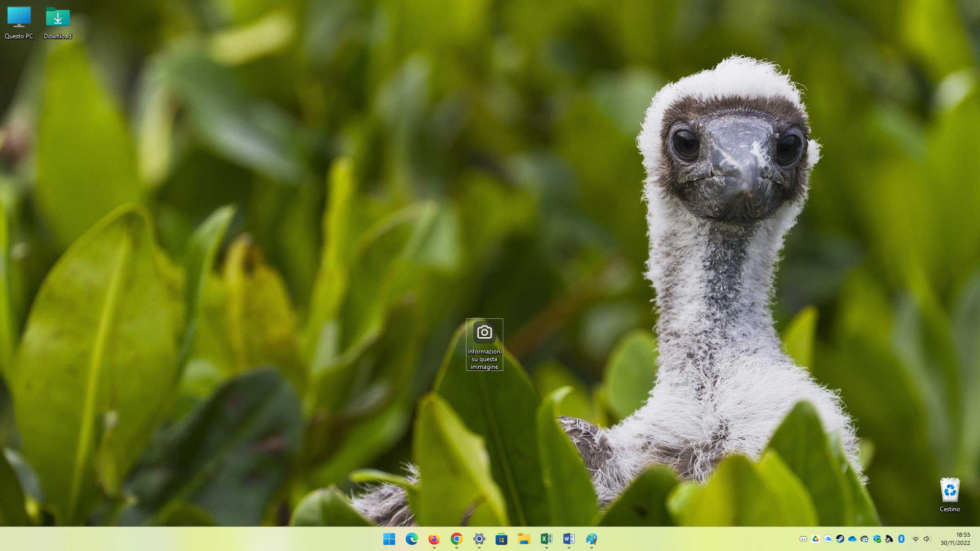Open Firefox from the taskbar

tap(434, 539)
